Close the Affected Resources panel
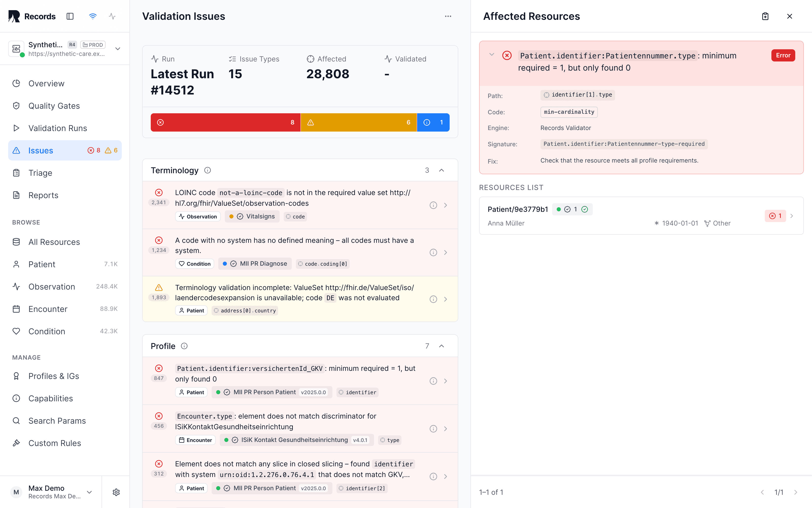812x508 pixels. click(x=789, y=16)
